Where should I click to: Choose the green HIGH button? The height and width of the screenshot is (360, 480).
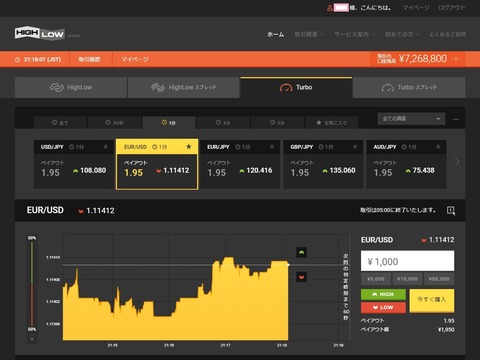tap(383, 294)
